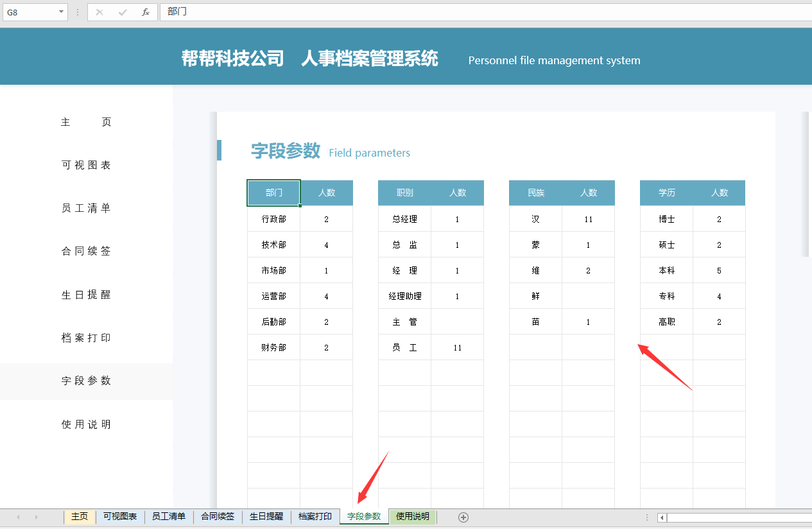Click previous sheet navigation arrow

(18, 517)
